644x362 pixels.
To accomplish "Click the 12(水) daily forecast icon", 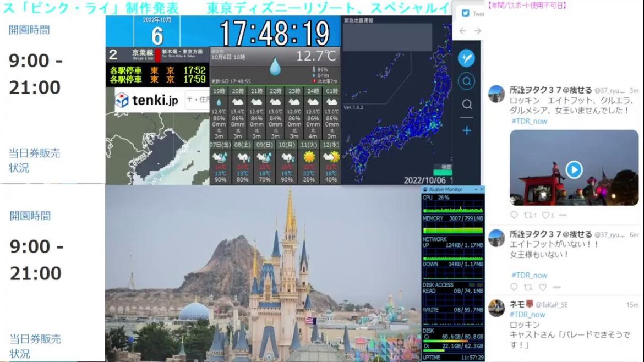I will (331, 157).
